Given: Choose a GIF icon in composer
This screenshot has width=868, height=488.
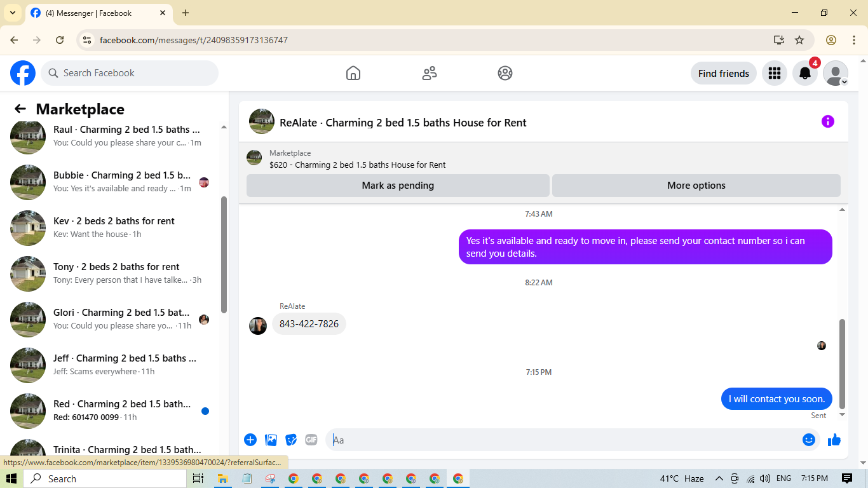Looking at the screenshot, I should point(311,440).
